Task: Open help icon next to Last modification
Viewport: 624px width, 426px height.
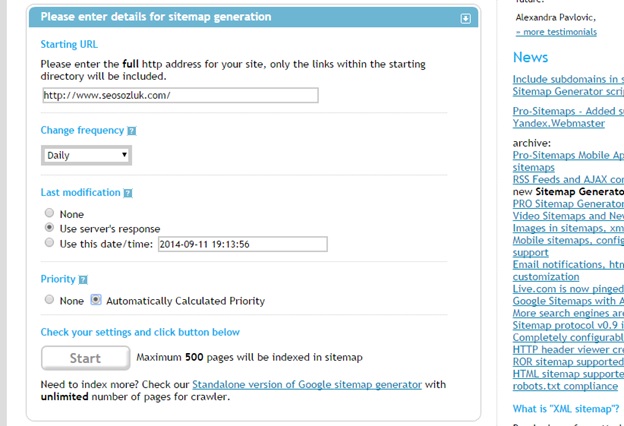Action: [x=128, y=193]
